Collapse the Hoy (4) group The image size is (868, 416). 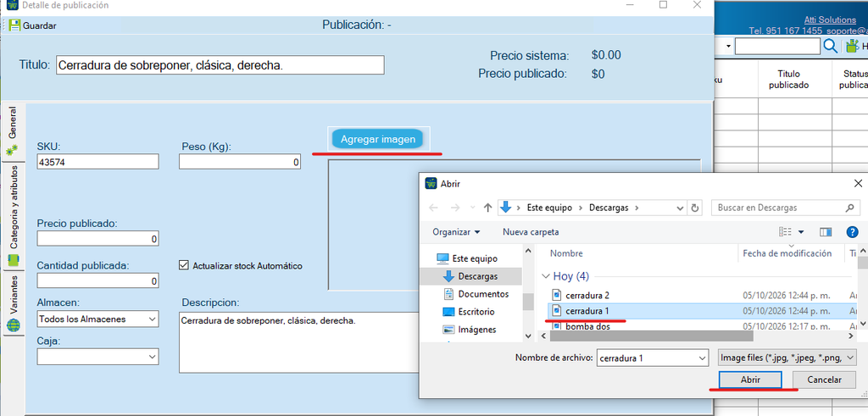point(546,276)
